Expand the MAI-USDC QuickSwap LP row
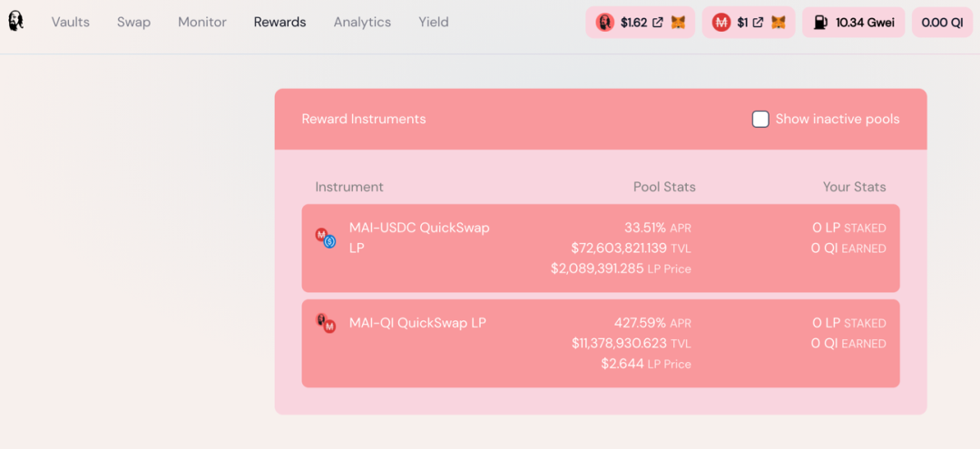Image resolution: width=980 pixels, height=449 pixels. [x=601, y=248]
